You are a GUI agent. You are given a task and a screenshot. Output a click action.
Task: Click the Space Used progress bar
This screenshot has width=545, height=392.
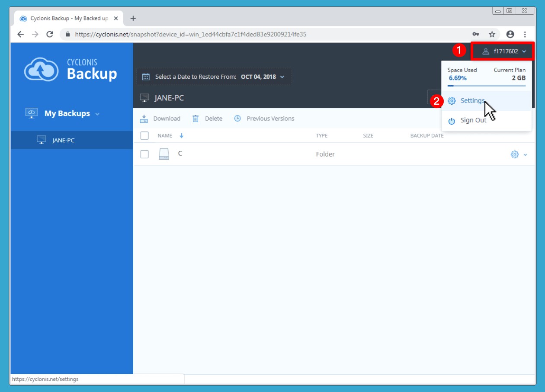[x=487, y=86]
